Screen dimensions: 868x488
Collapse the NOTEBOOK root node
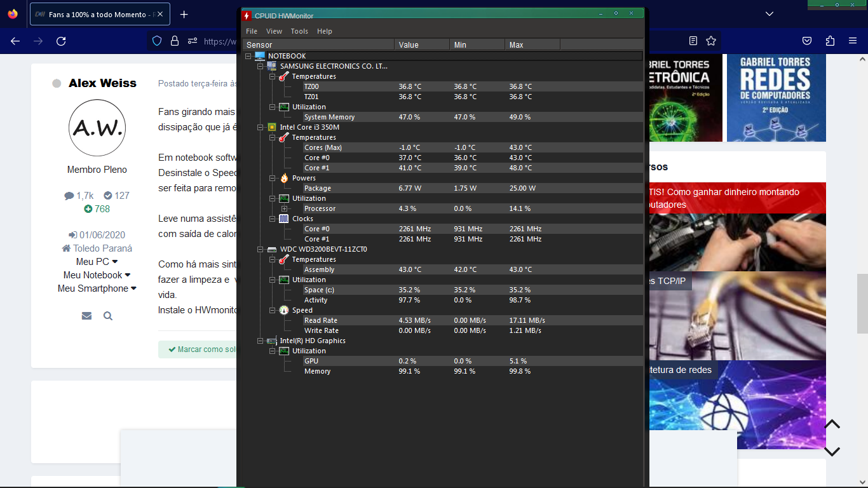(248, 56)
